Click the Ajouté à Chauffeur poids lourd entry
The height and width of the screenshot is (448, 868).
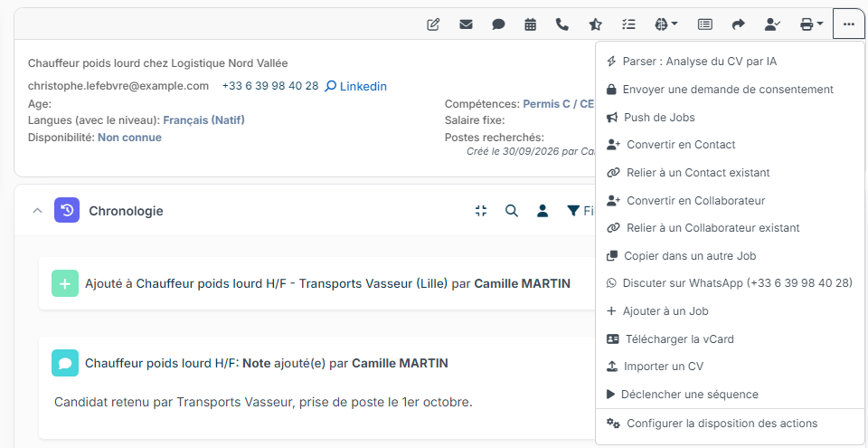[x=327, y=284]
